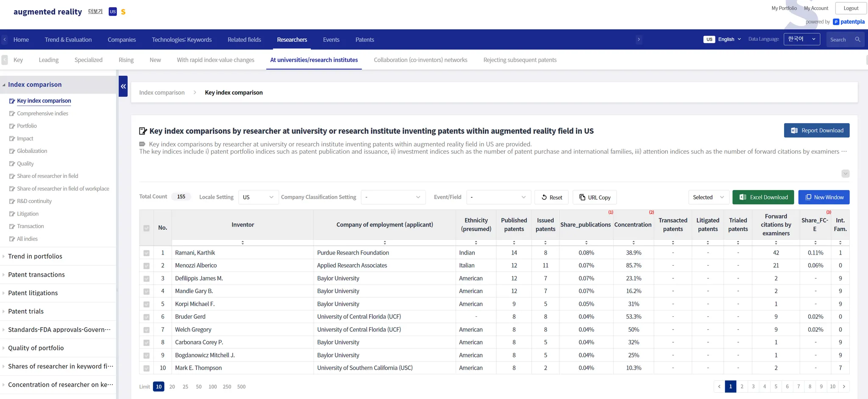
Task: Click the Logout button
Action: click(x=851, y=8)
